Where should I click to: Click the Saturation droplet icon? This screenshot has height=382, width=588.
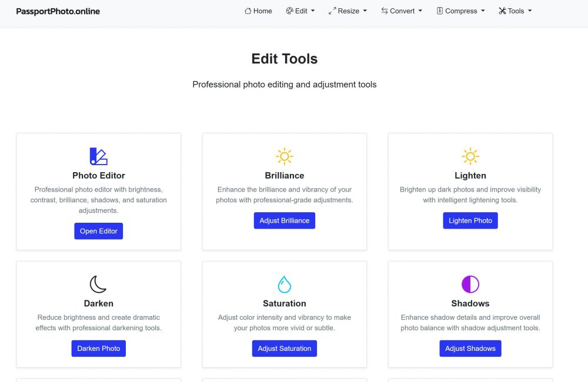(x=285, y=284)
